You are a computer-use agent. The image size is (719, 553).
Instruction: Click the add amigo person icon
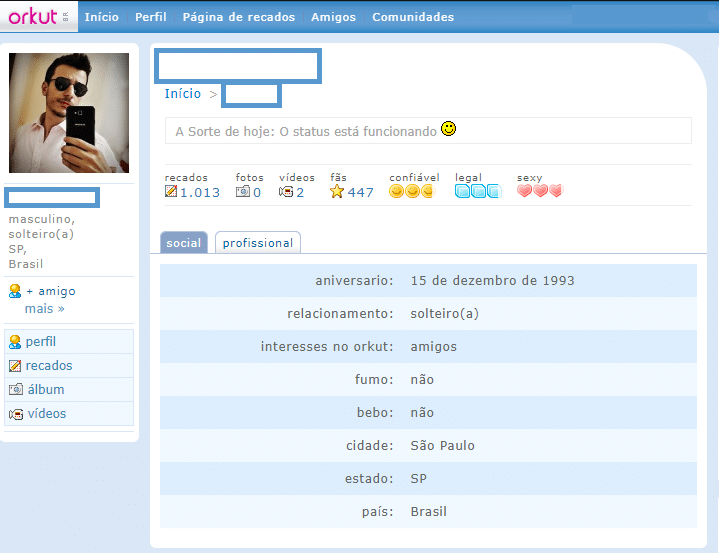click(15, 291)
